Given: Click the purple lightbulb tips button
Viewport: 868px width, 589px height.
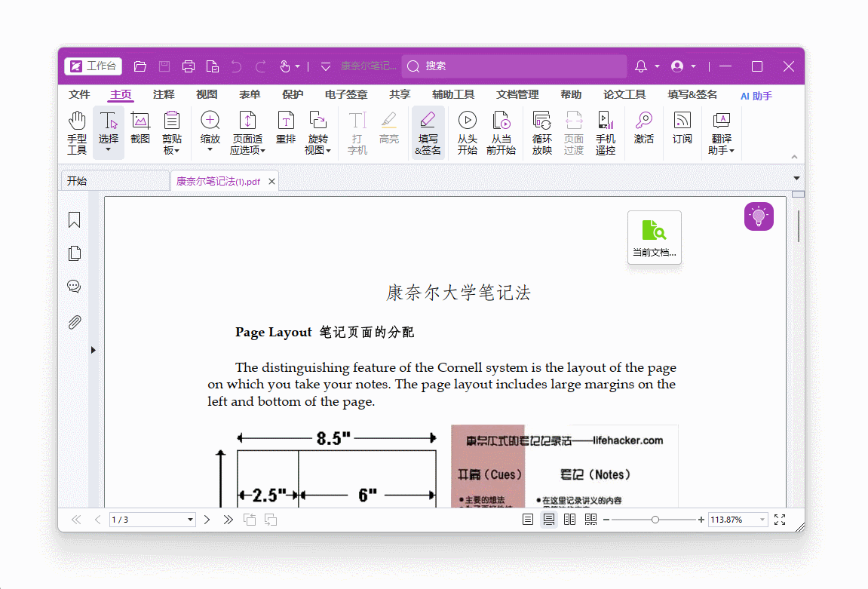Looking at the screenshot, I should (759, 216).
